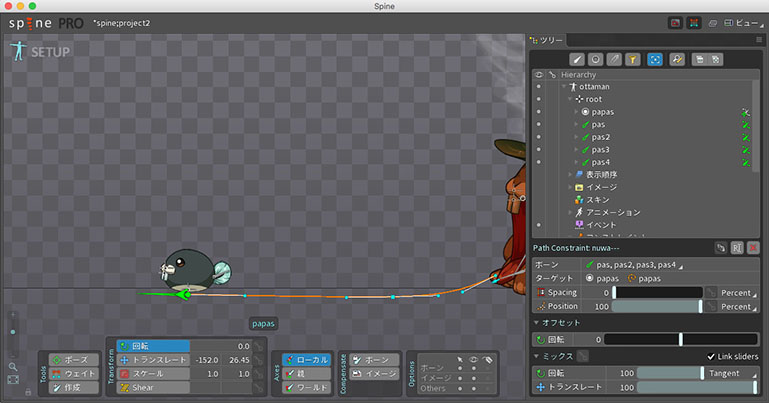Activate the Shear transform button
Screen dimensions: 769x403
153,387
